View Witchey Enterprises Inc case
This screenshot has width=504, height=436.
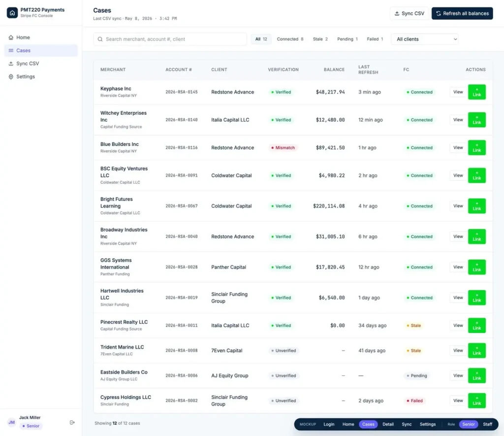(x=458, y=120)
